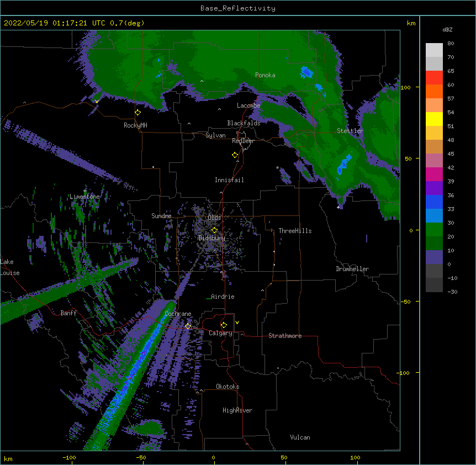476x465 pixels.
Task: Click the Ponoka city label
Action: point(265,75)
